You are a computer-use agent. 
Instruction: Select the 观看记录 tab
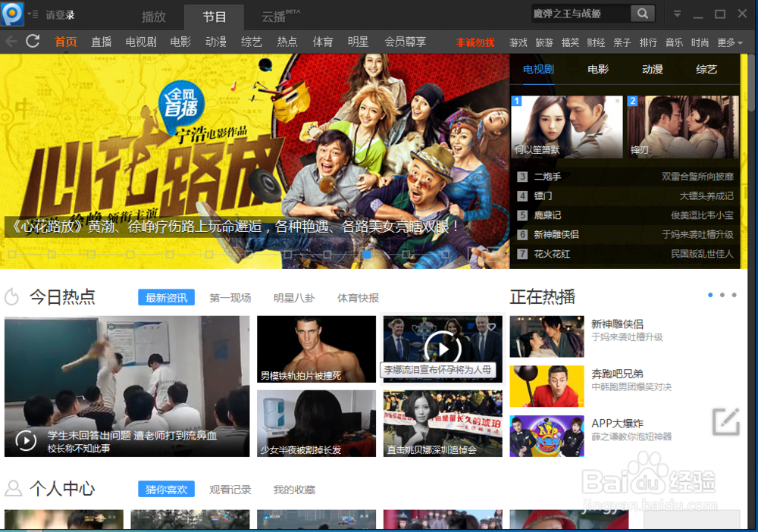230,490
